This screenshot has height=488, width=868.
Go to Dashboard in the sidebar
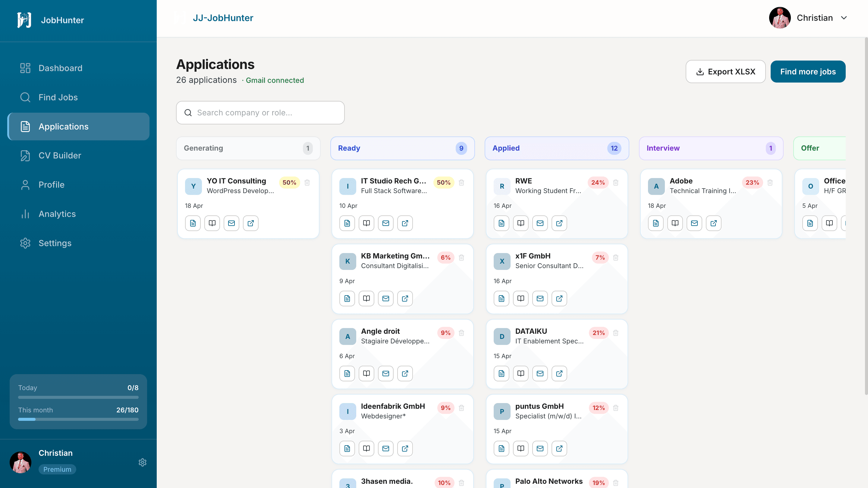[78, 68]
